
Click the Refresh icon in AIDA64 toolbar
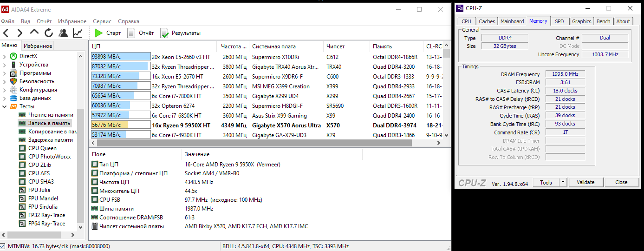tap(49, 33)
